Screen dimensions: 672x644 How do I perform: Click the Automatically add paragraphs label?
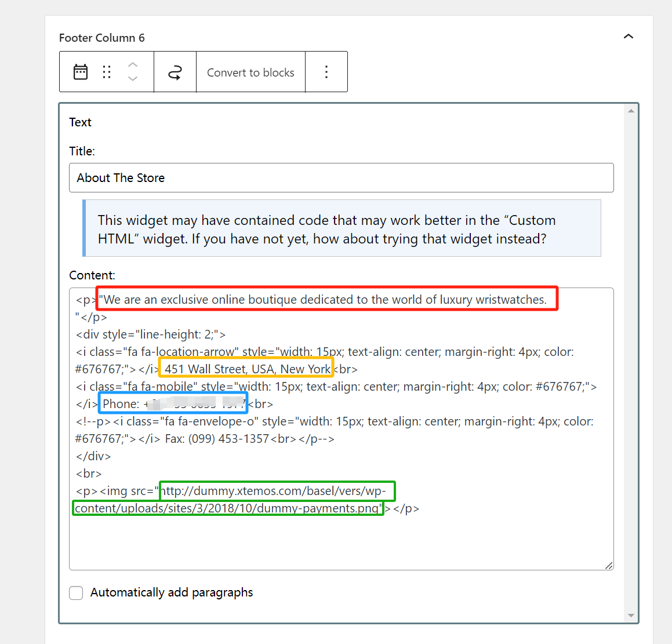pyautogui.click(x=172, y=592)
